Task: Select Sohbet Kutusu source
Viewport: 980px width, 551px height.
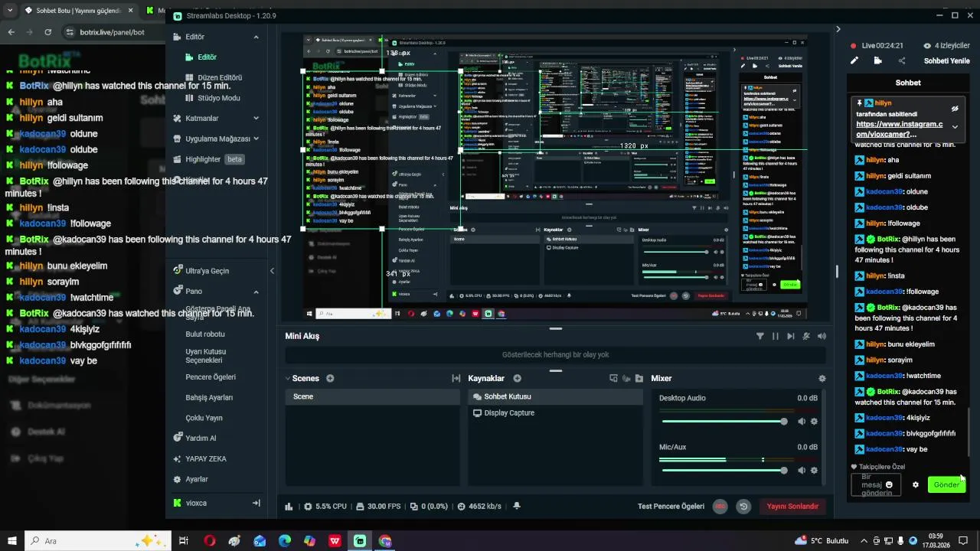Action: 555,396
